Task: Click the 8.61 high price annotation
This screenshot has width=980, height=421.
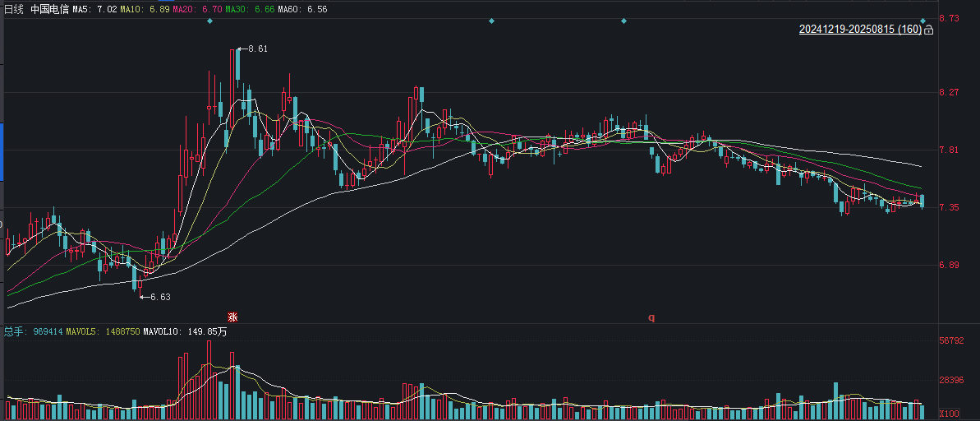Action: [x=253, y=49]
